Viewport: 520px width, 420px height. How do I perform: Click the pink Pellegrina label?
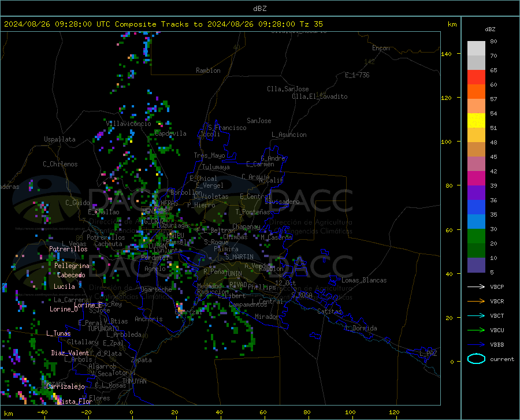pyautogui.click(x=72, y=266)
